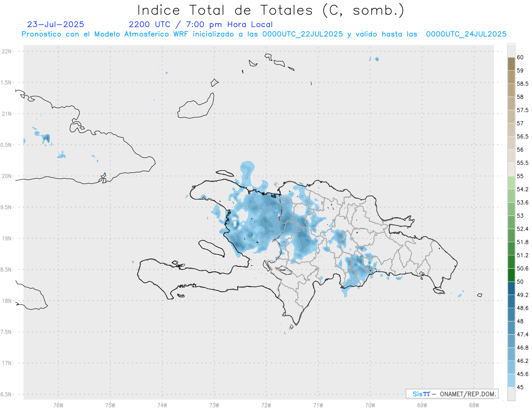The image size is (532, 411).
Task: Click the "48.6" colorbar label
Action: pyautogui.click(x=523, y=308)
